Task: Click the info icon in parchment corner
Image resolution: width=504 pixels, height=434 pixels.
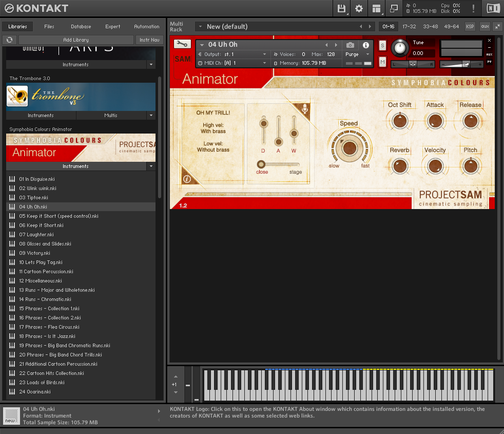Action: [187, 179]
